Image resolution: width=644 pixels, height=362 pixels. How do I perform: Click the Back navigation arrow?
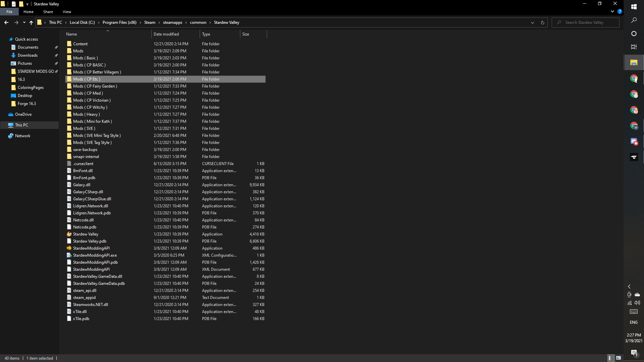(6, 22)
